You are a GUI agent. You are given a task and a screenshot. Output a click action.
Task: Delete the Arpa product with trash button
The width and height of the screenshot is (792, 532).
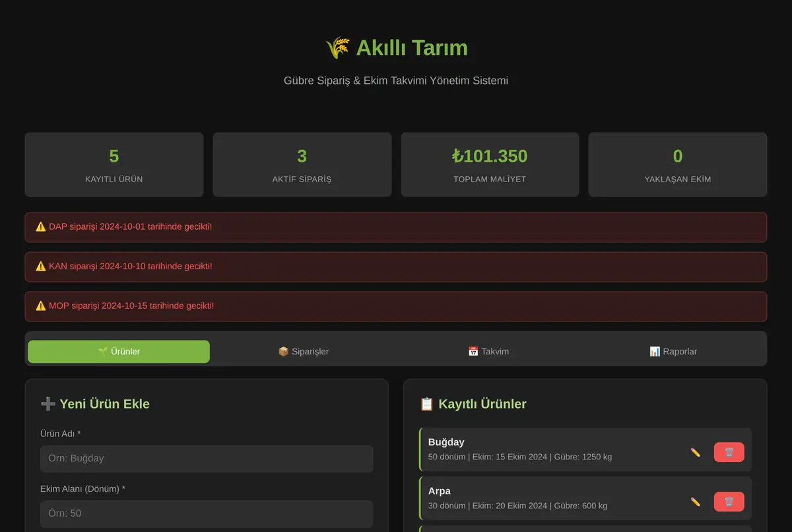click(x=729, y=502)
